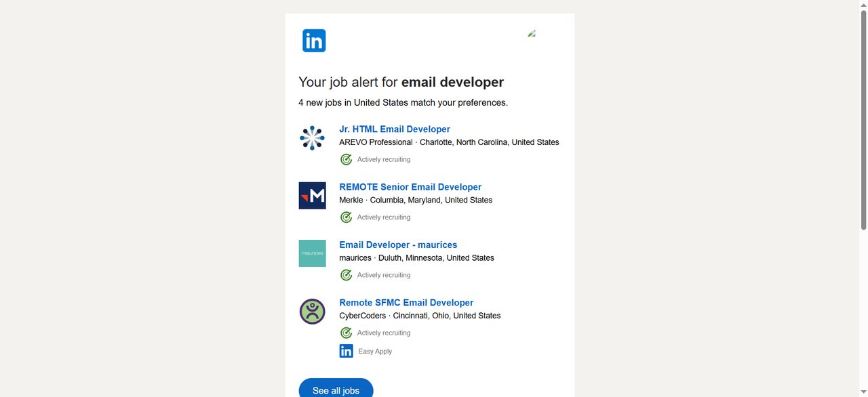Click Actively recruiting text under Merkle job
Viewport: 868px width, 397px height.
pos(384,217)
